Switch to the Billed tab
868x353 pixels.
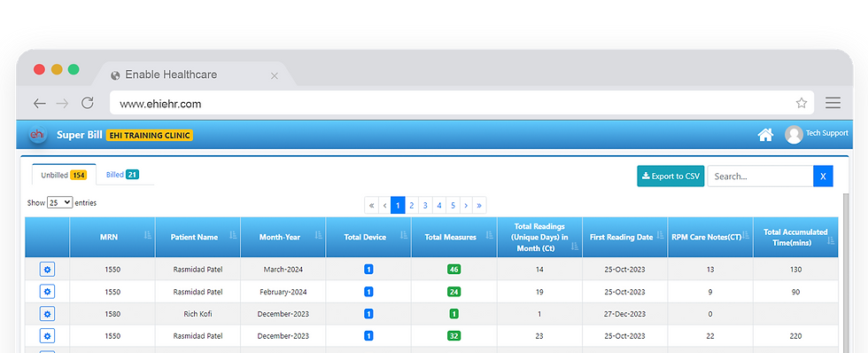tap(122, 175)
